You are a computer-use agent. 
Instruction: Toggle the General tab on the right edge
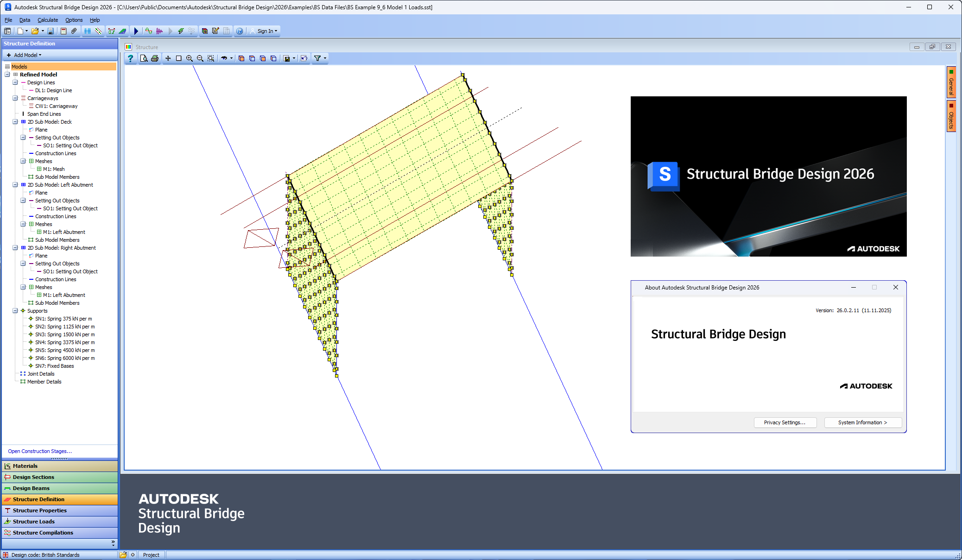click(951, 83)
